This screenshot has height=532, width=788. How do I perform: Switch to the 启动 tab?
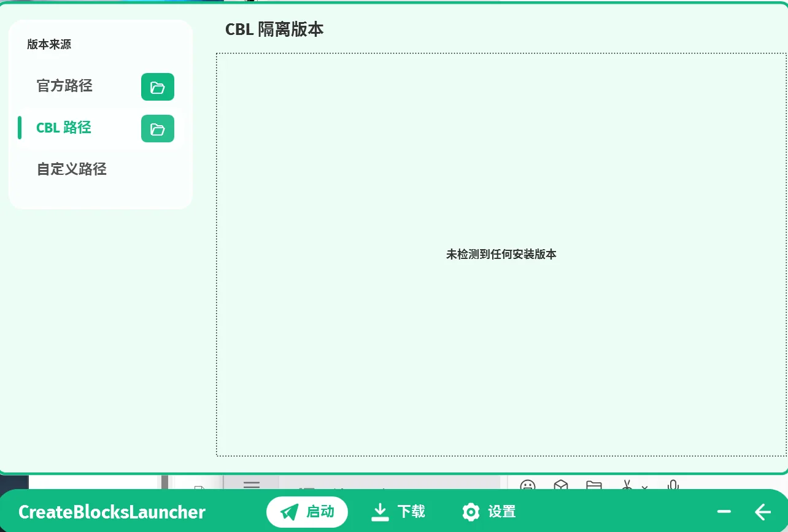click(307, 512)
